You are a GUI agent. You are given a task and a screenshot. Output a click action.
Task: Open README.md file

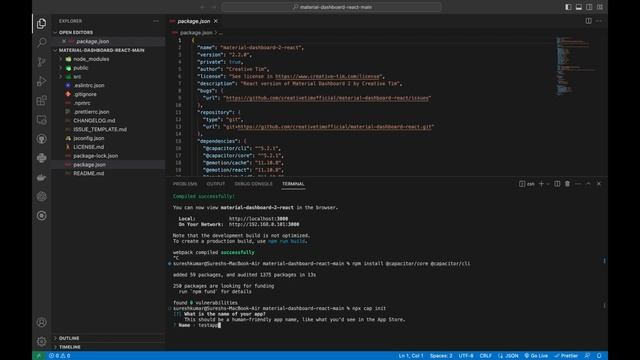tap(89, 173)
